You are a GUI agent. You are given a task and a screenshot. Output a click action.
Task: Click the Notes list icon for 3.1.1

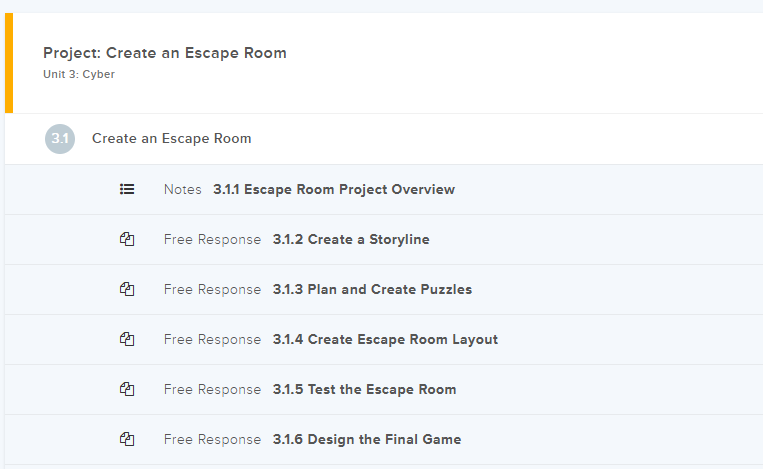click(127, 189)
